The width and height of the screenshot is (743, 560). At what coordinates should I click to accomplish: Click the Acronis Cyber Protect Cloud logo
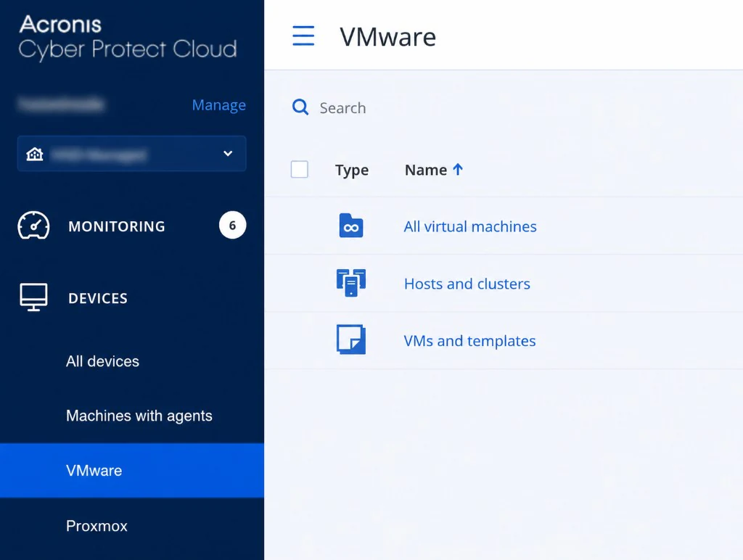[x=128, y=37]
